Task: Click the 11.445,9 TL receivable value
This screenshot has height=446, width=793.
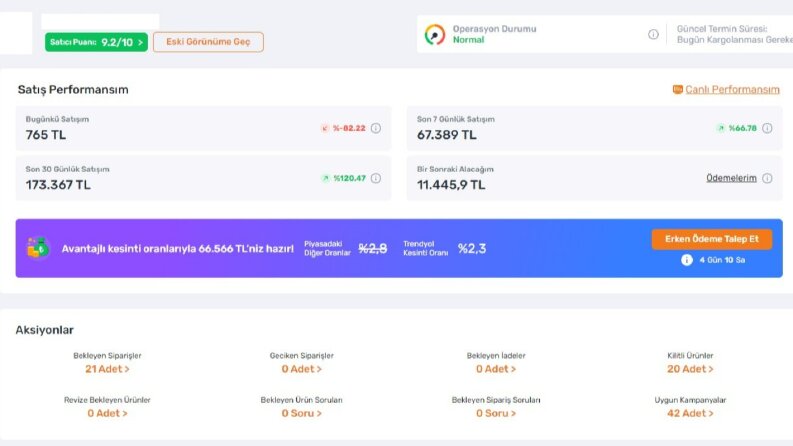Action: tap(451, 185)
